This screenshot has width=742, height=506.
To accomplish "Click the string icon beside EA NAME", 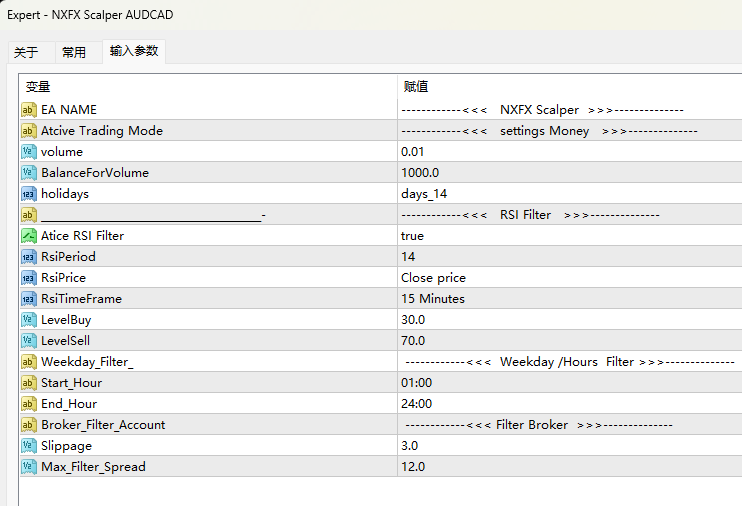I will coord(29,110).
